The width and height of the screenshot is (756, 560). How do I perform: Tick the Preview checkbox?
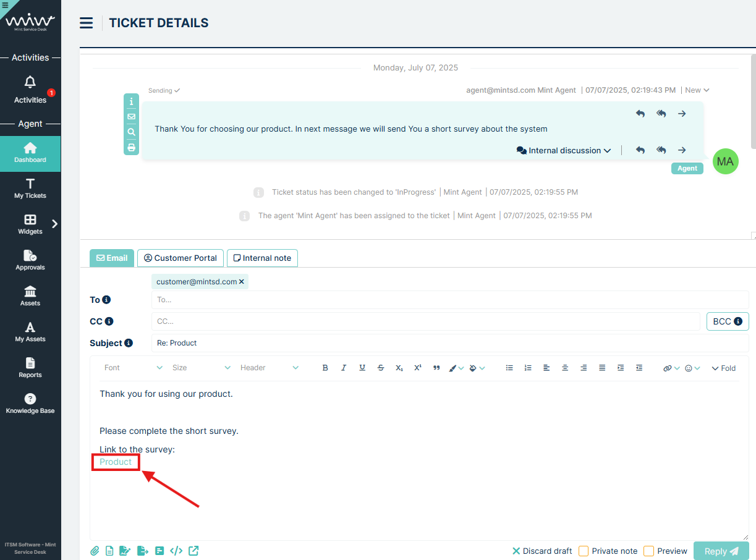point(648,551)
